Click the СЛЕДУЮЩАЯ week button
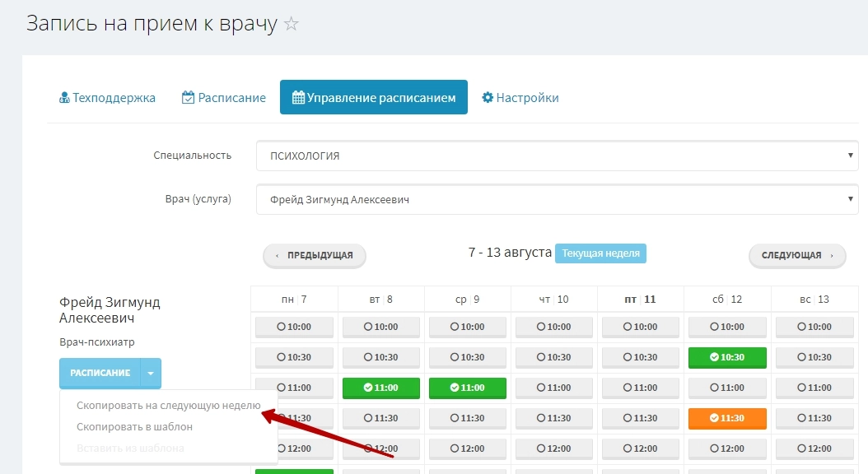The height and width of the screenshot is (474, 868). 796,255
